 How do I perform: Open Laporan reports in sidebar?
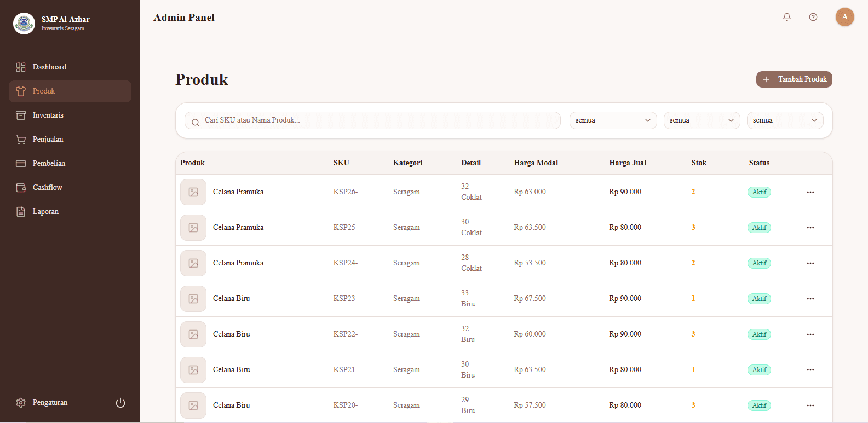tap(70, 212)
